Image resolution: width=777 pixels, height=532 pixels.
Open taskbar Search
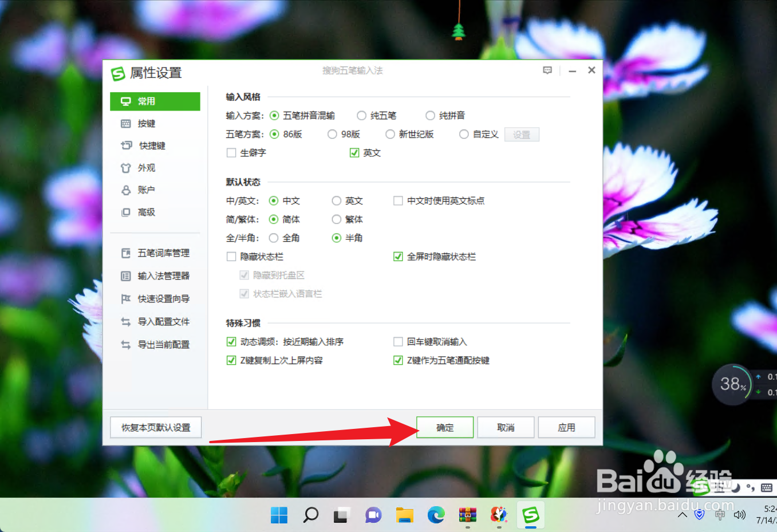coord(310,515)
